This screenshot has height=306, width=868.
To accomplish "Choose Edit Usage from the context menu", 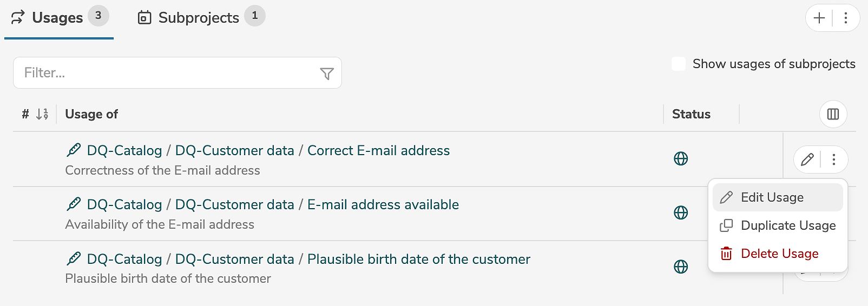I will point(772,197).
